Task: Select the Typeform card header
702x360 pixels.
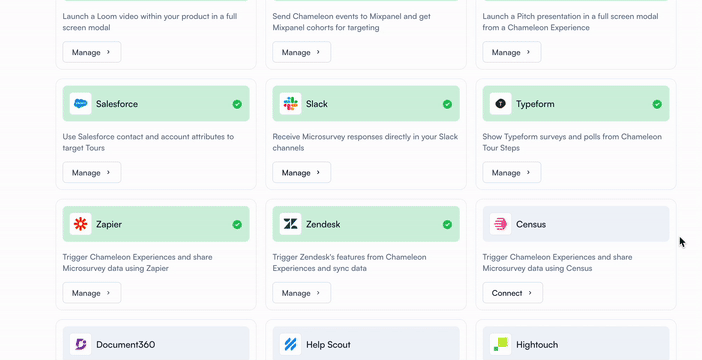Action: [x=576, y=104]
